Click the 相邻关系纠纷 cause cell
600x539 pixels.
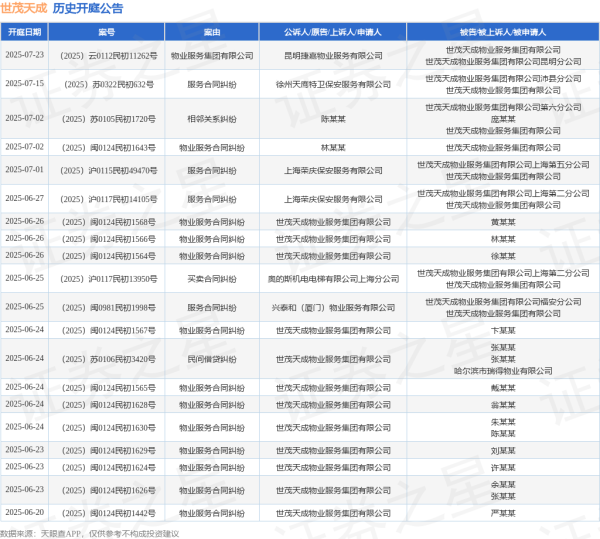(212, 119)
